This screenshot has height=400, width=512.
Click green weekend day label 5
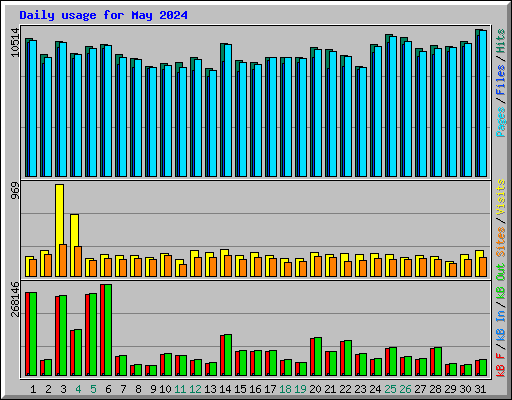coord(93,389)
